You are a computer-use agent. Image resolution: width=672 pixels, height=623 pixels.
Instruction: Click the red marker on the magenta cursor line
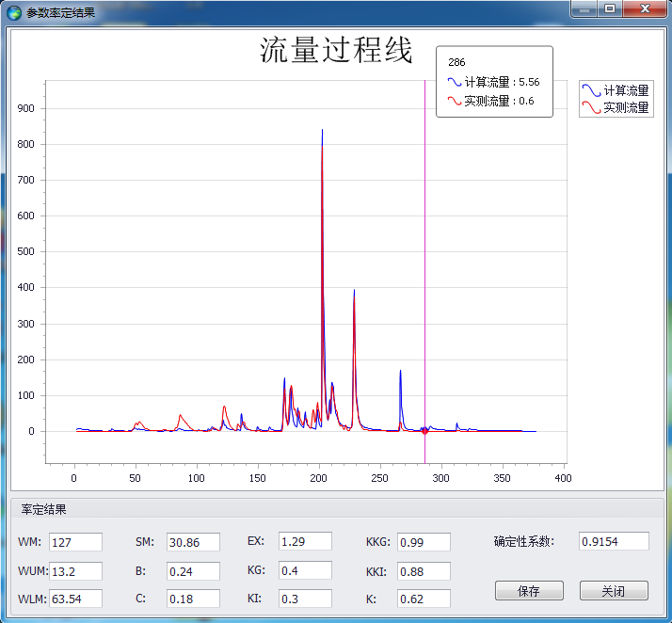pyautogui.click(x=424, y=431)
